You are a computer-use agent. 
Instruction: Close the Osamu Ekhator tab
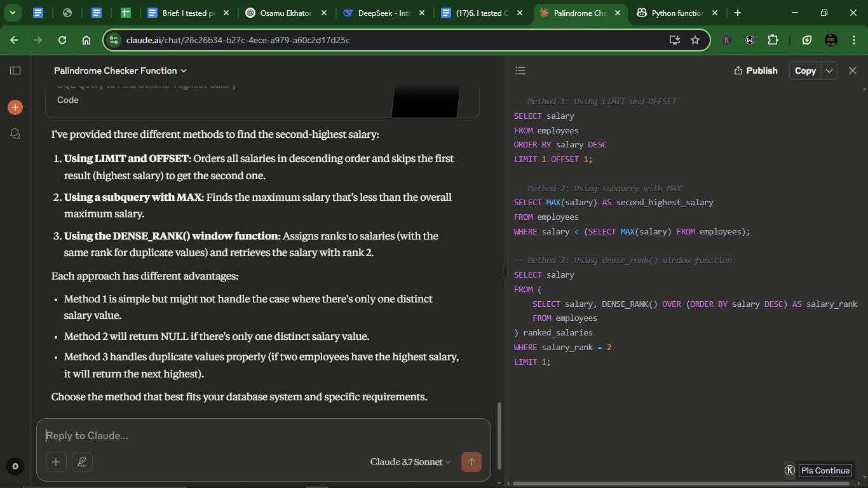coord(324,13)
